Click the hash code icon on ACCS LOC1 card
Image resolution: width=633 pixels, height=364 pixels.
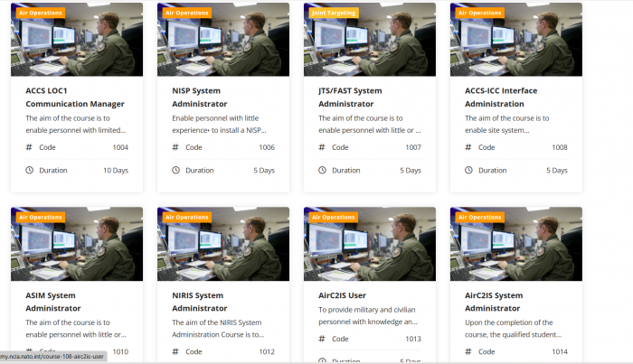click(29, 147)
